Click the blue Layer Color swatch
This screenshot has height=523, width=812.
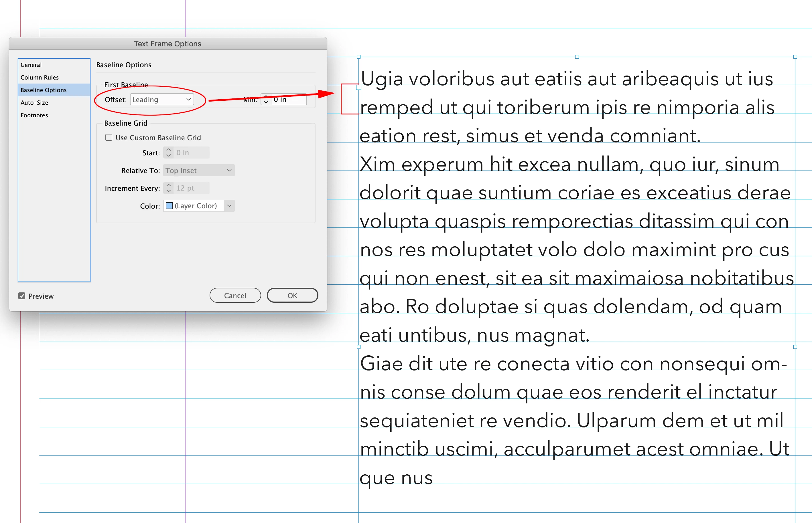pos(169,206)
